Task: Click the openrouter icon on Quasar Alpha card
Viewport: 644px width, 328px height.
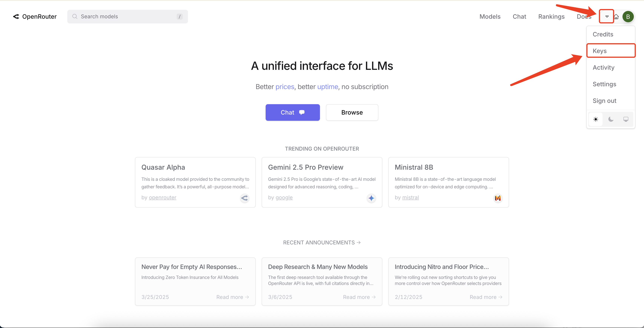Action: click(244, 198)
